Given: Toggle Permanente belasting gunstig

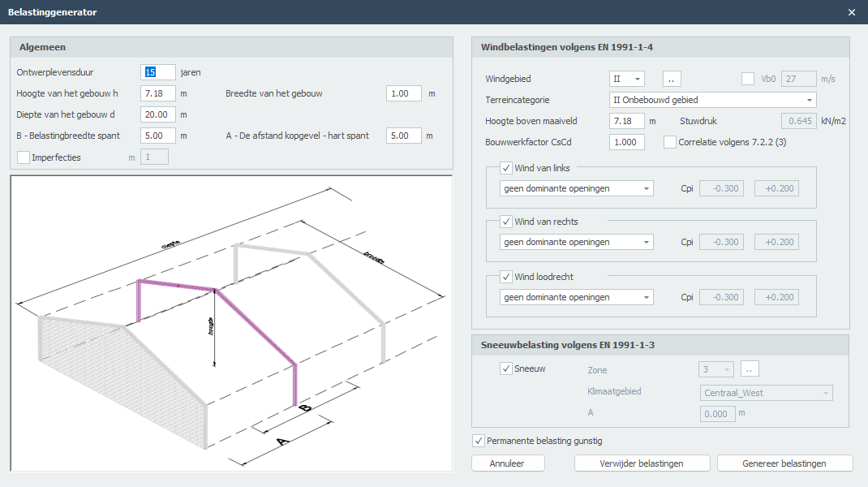Looking at the screenshot, I should coord(479,441).
